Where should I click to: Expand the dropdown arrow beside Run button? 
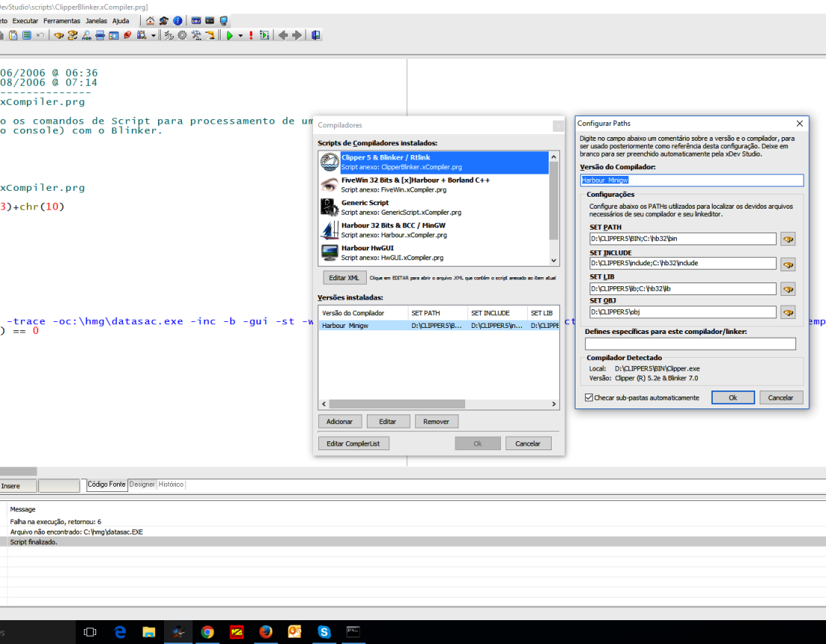tap(240, 35)
